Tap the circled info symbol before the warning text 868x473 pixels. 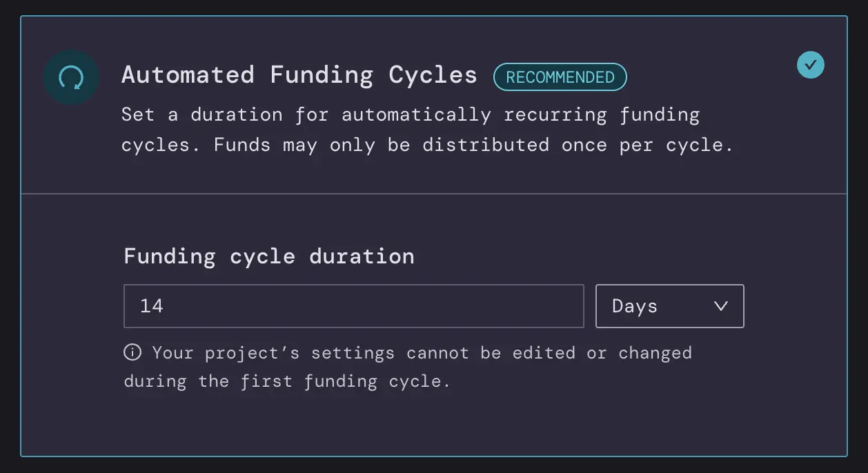pos(132,352)
